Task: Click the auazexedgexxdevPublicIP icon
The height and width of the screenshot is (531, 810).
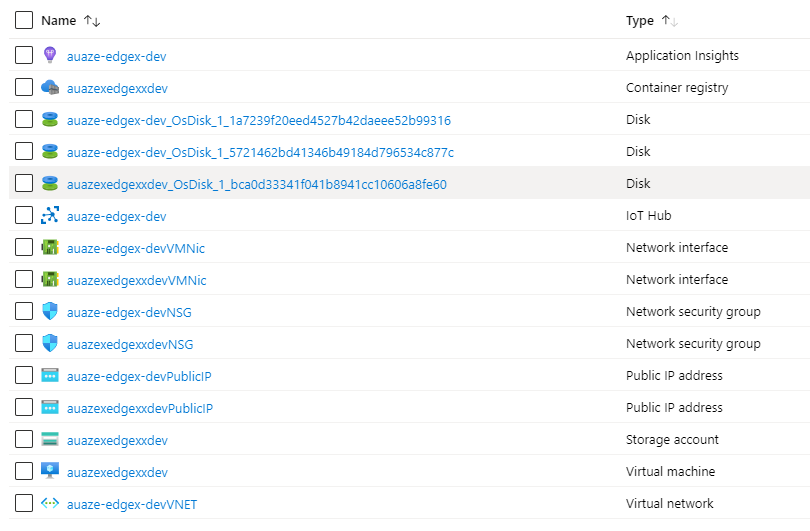Action: point(50,407)
